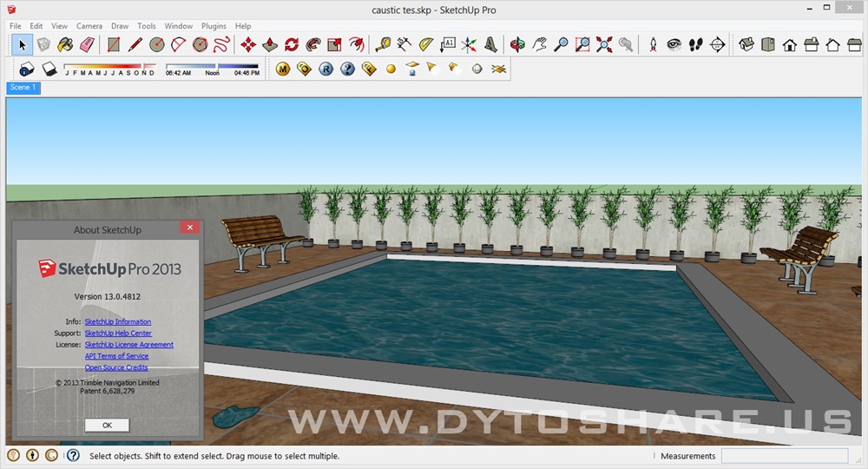Select the Tape Measure tool
The height and width of the screenshot is (469, 868).
coord(383,45)
